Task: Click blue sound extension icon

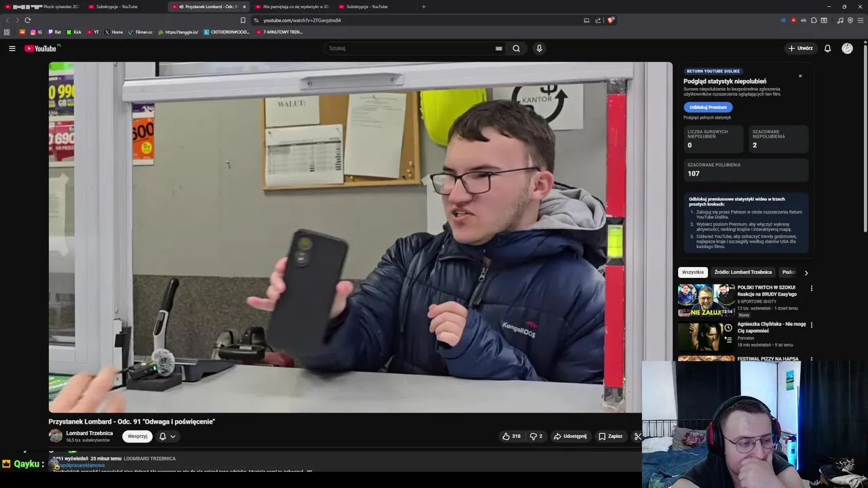Action: (x=783, y=20)
